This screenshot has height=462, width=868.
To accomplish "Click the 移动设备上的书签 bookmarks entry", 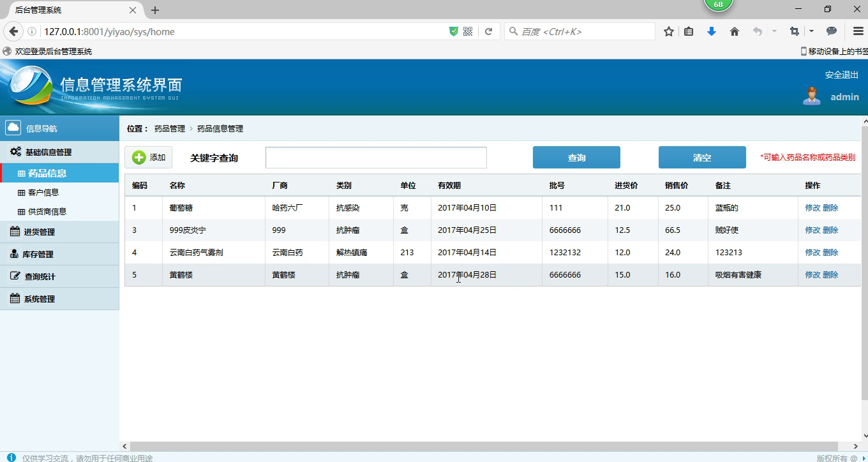I will coord(834,51).
